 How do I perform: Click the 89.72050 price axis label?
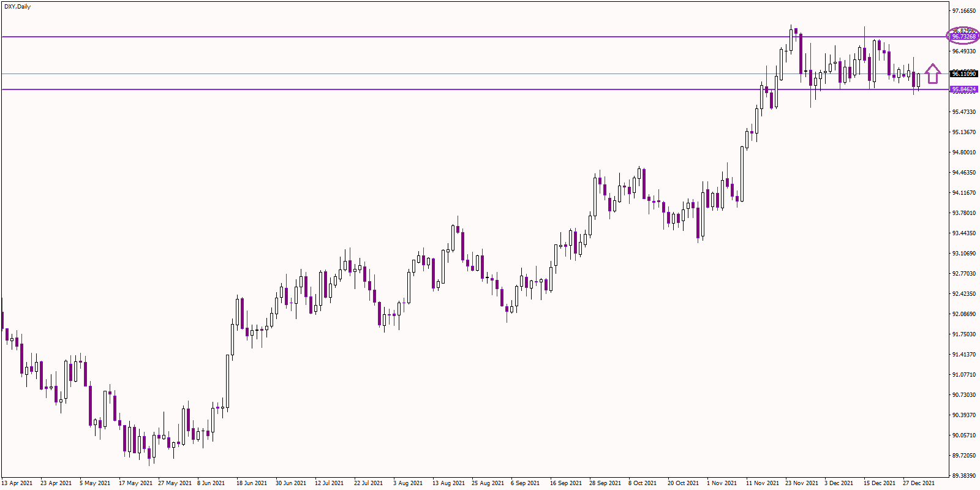click(964, 456)
